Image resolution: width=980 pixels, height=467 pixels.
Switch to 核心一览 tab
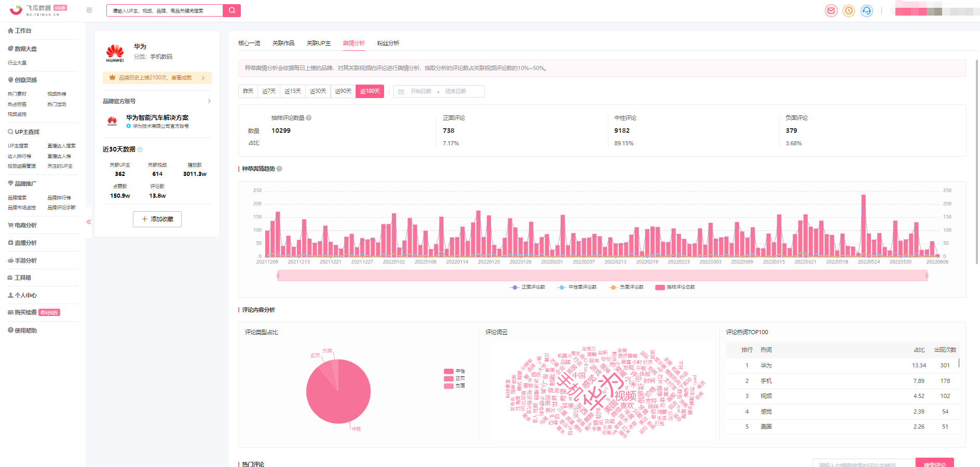(249, 43)
